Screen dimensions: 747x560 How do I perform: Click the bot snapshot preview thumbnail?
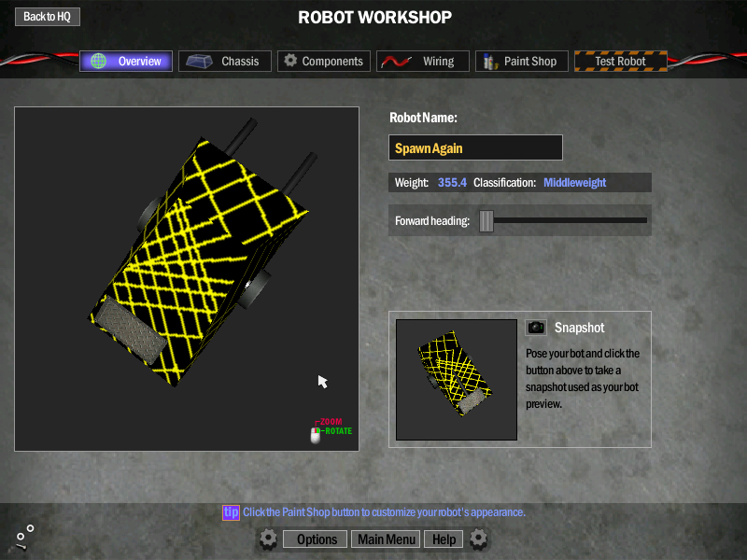click(457, 380)
